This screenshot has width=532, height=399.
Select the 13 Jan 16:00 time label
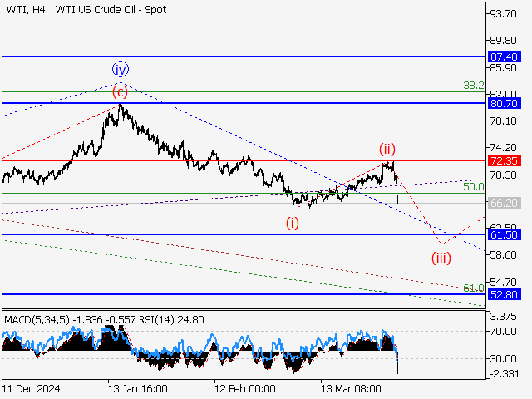point(138,388)
